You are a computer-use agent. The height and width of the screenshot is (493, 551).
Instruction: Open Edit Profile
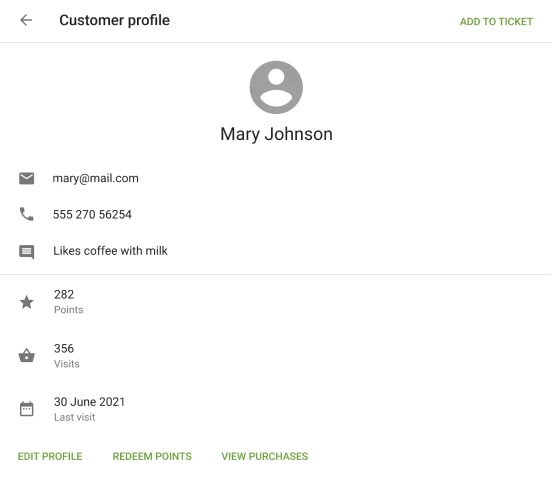(x=50, y=456)
